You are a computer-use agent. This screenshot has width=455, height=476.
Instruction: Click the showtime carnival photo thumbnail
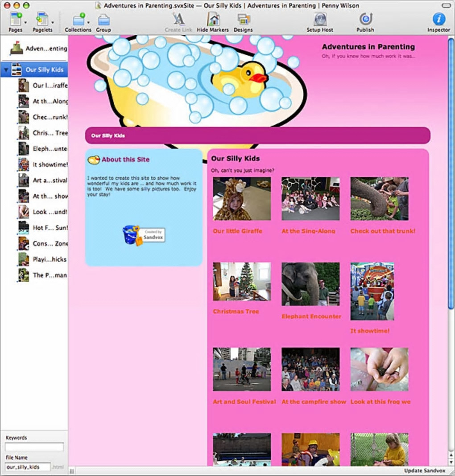coord(372,291)
